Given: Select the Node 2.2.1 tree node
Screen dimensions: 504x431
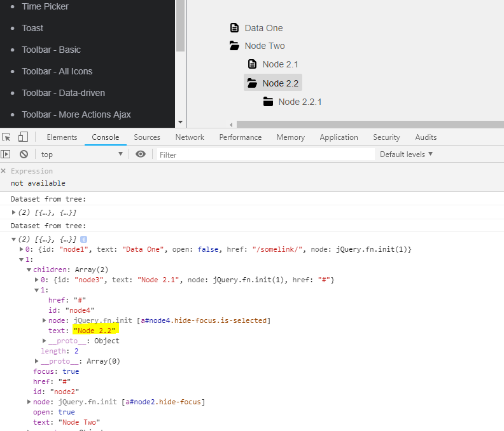Looking at the screenshot, I should (x=300, y=102).
